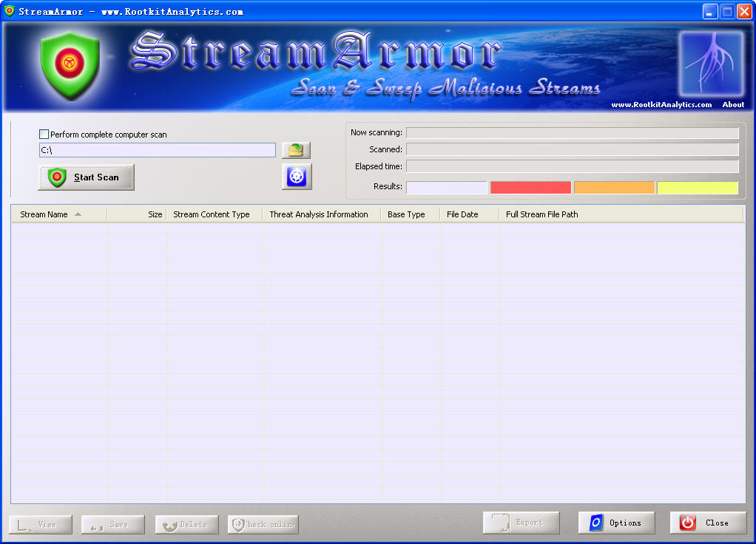Click the Save button
The width and height of the screenshot is (756, 544).
coord(113,524)
